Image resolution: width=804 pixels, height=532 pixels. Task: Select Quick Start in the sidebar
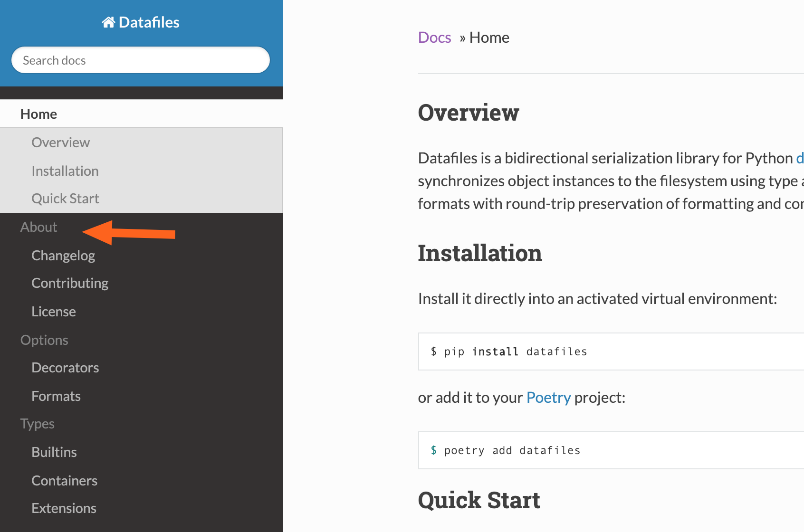[65, 199]
